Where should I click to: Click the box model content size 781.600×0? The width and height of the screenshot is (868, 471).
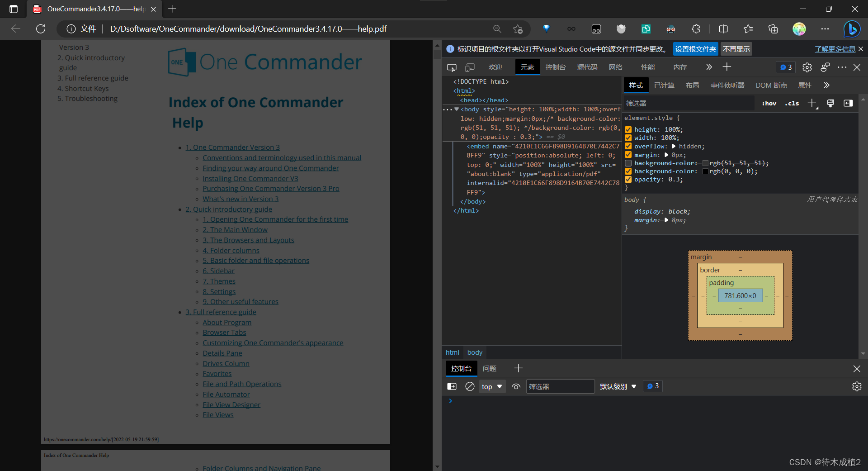pyautogui.click(x=740, y=295)
